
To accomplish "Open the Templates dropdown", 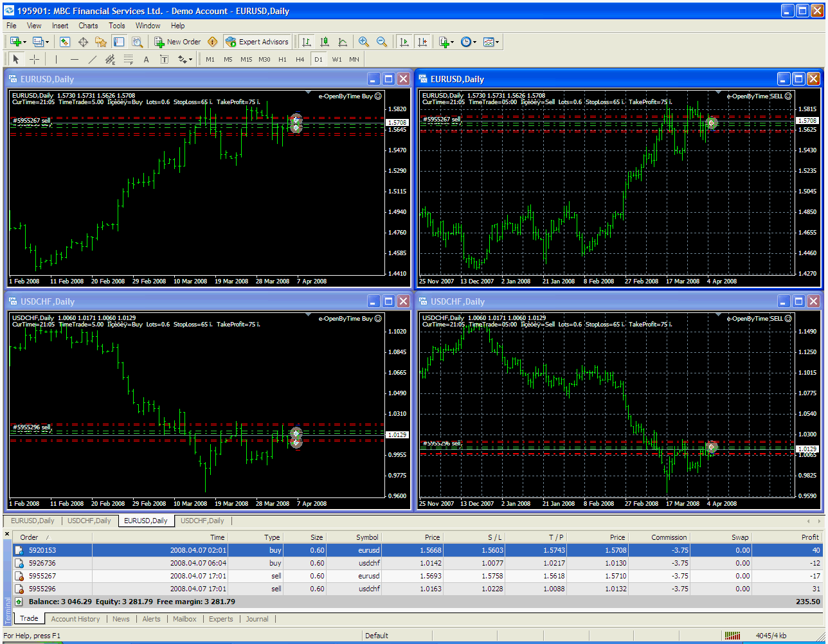I will tap(491, 42).
